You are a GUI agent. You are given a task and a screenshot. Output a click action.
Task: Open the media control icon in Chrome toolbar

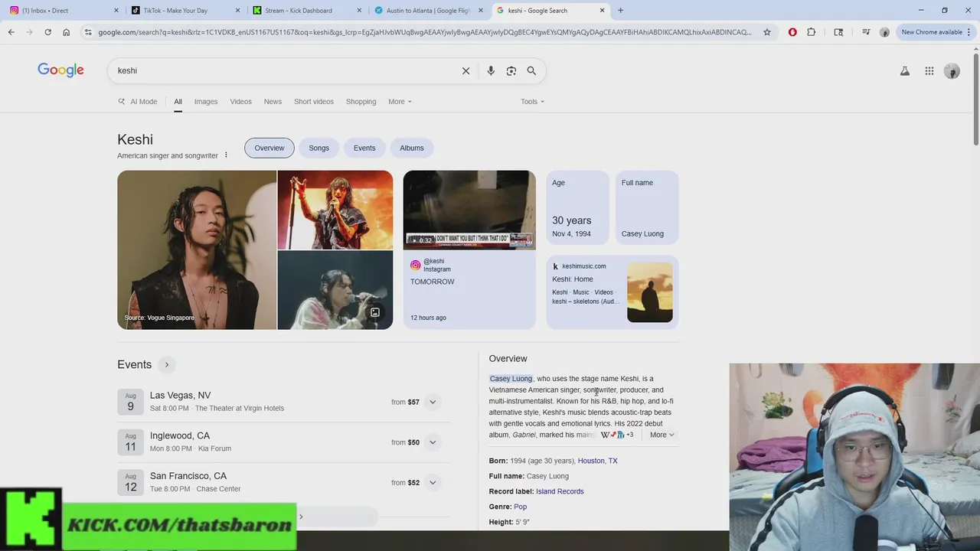tap(866, 32)
